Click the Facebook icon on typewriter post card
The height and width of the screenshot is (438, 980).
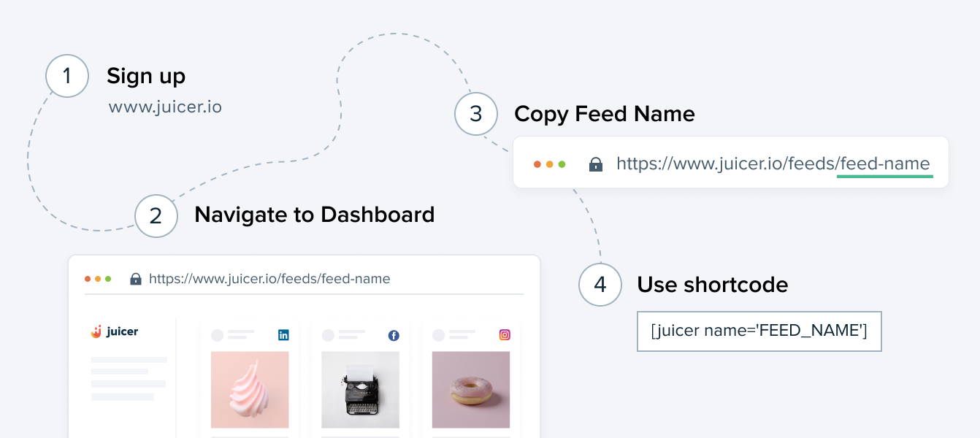394,335
